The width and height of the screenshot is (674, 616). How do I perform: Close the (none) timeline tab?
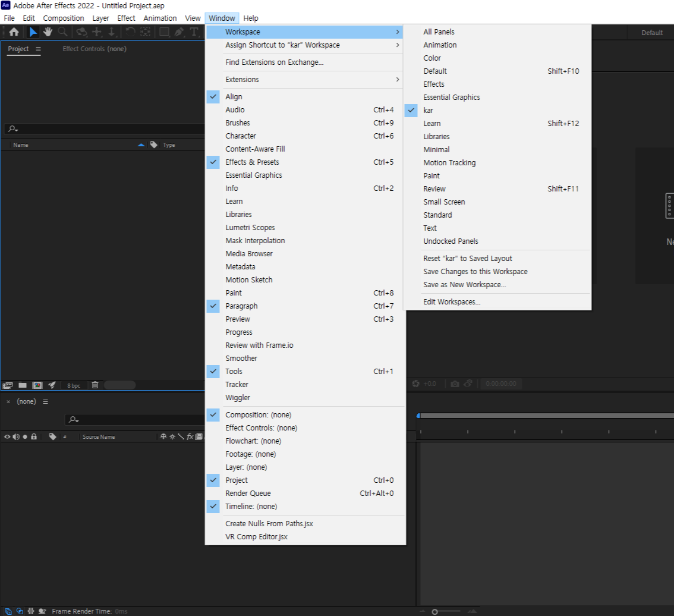point(8,401)
